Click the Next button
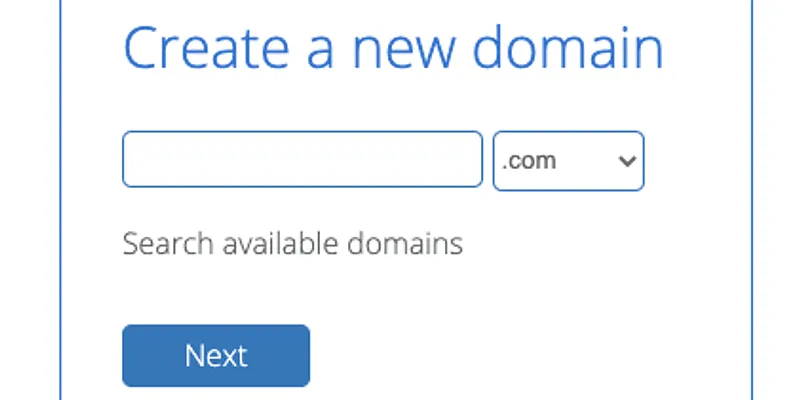Screen dimensions: 800x400 (216, 356)
